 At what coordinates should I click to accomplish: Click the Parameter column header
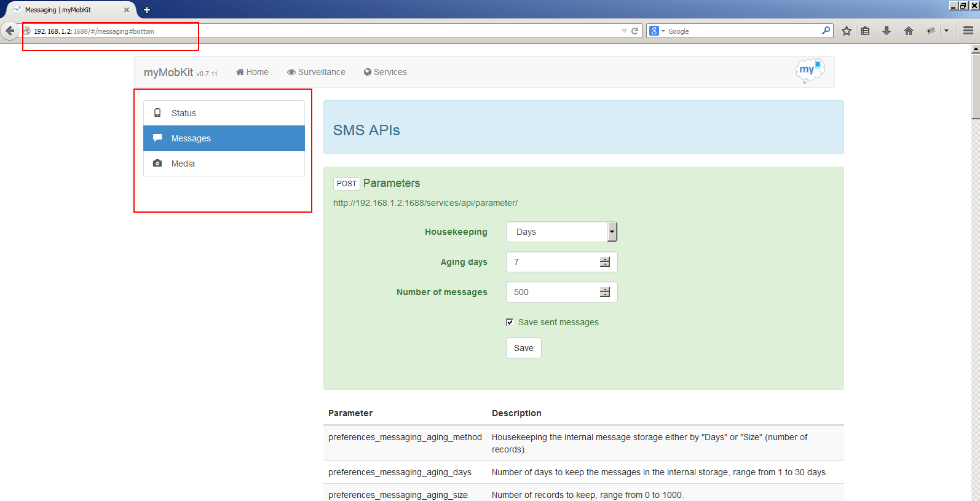coord(350,413)
